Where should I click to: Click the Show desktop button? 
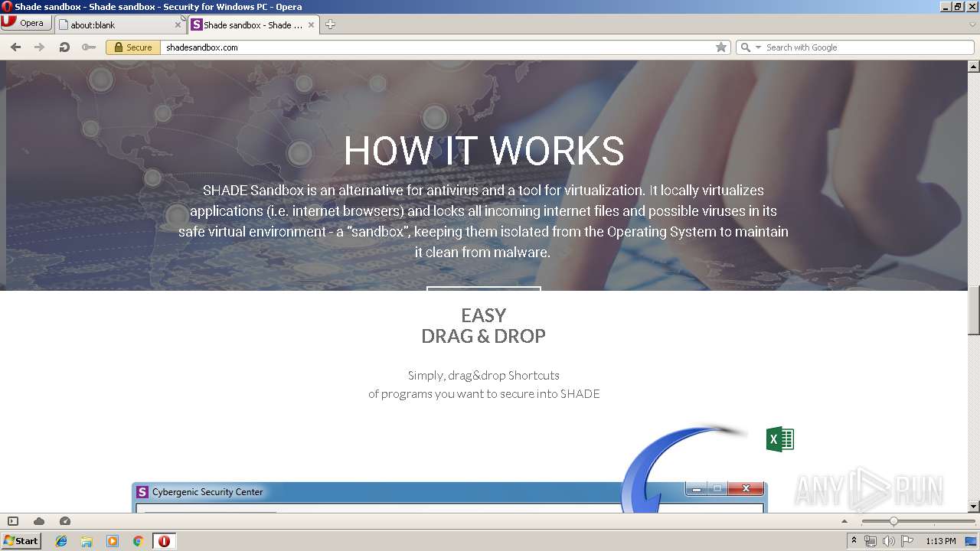tap(971, 541)
